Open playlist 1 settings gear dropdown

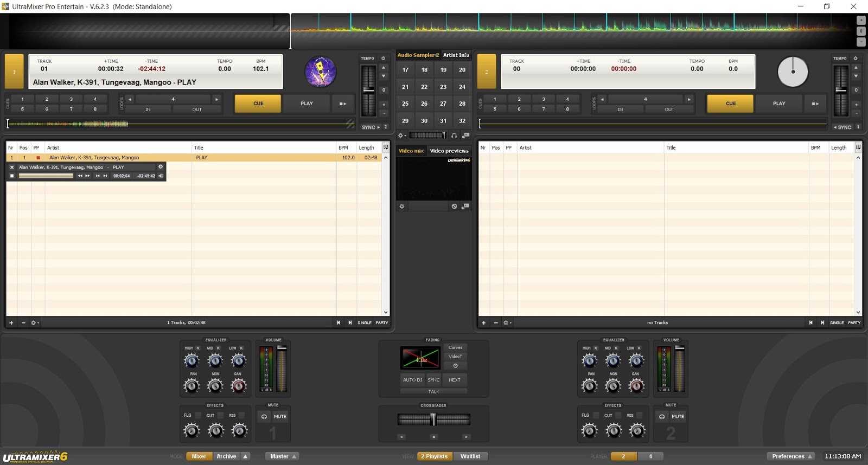pyautogui.click(x=35, y=323)
